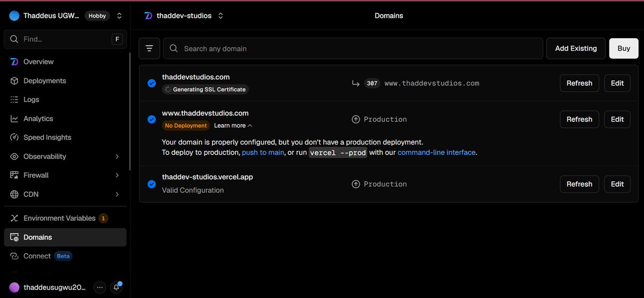Image resolution: width=644 pixels, height=298 pixels.
Task: Open the team switcher chevrons beside Hobby
Action: [x=119, y=16]
